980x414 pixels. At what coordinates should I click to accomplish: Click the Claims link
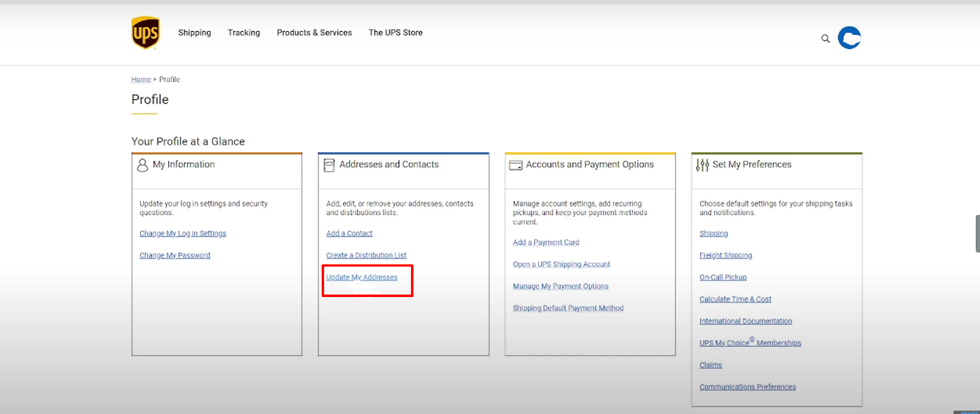click(x=710, y=365)
